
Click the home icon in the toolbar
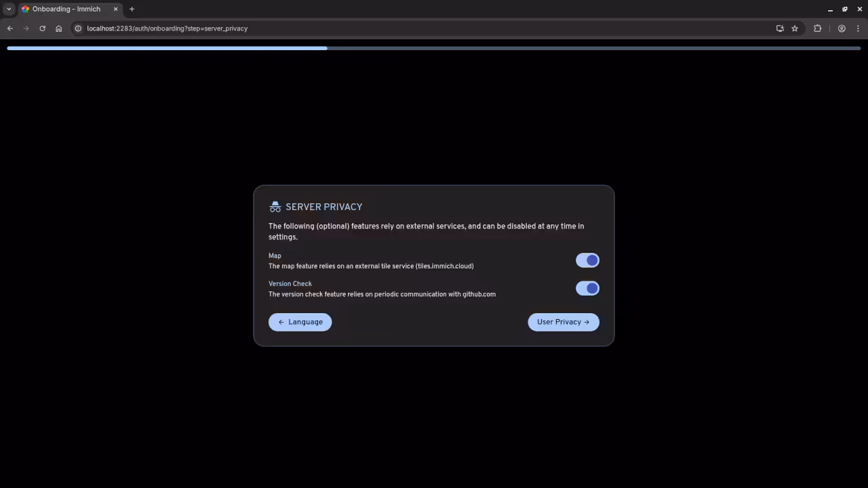tap(58, 28)
